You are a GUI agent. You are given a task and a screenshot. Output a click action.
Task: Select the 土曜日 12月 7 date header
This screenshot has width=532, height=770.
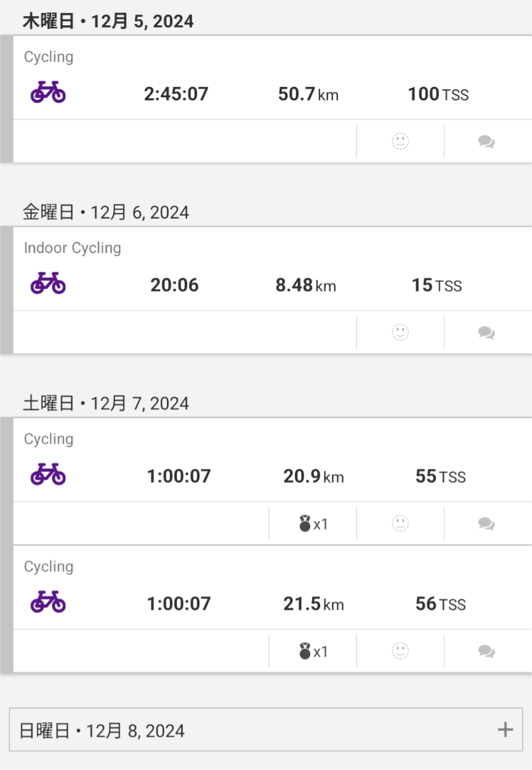point(106,403)
